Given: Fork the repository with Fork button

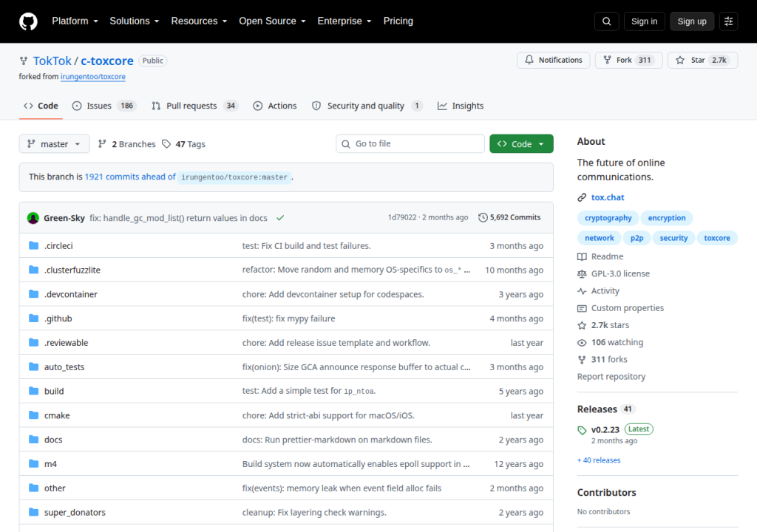Looking at the screenshot, I should tap(628, 60).
